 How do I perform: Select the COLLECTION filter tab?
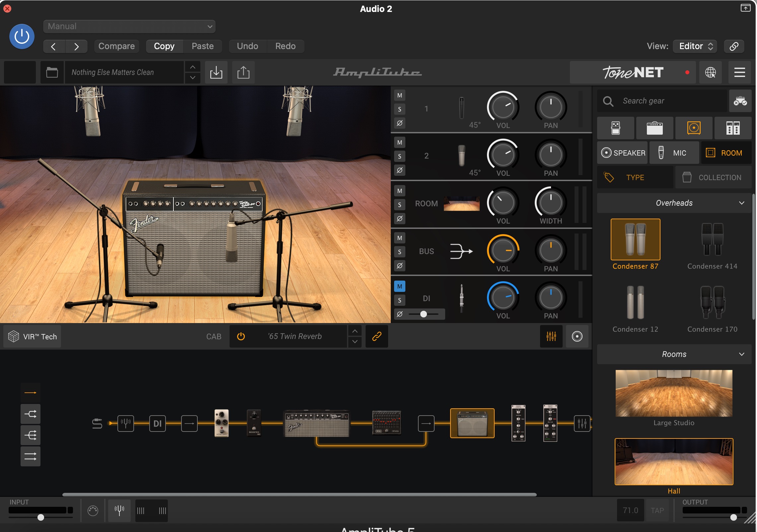click(714, 177)
